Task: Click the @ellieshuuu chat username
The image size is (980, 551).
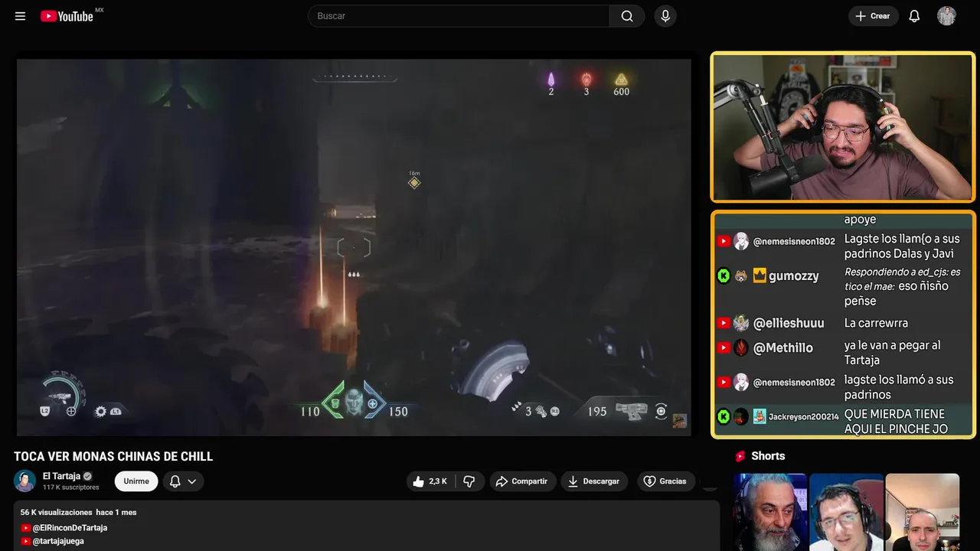Action: coord(789,323)
